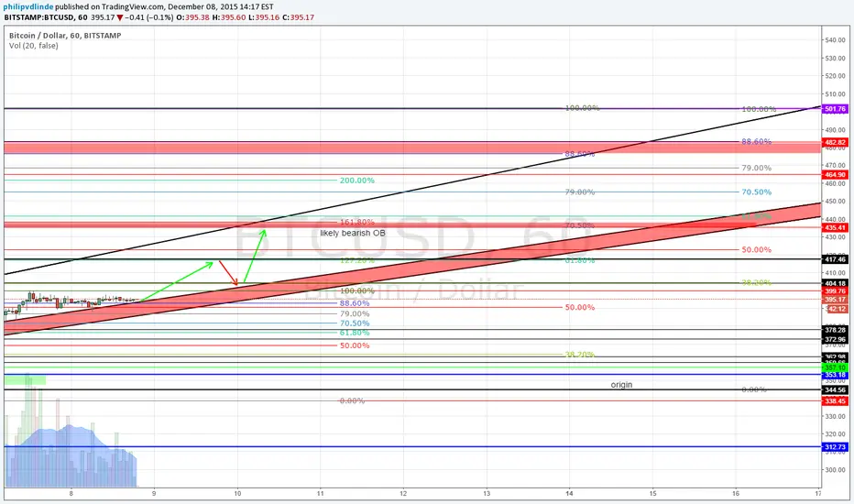Click the black 344.56 price label
This screenshot has width=854, height=504.
tap(835, 390)
